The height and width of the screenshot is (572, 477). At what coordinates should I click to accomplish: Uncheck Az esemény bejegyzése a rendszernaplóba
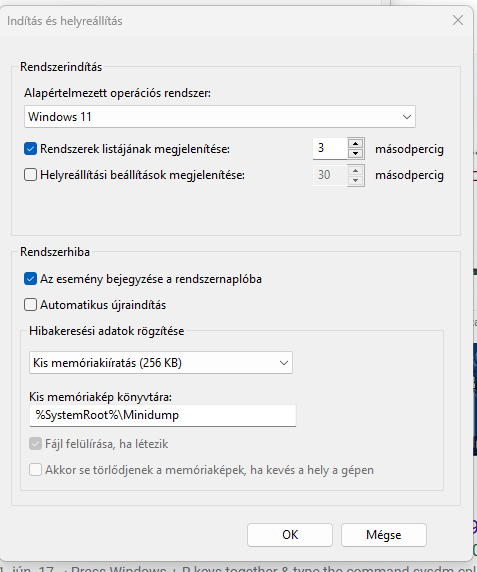30,279
